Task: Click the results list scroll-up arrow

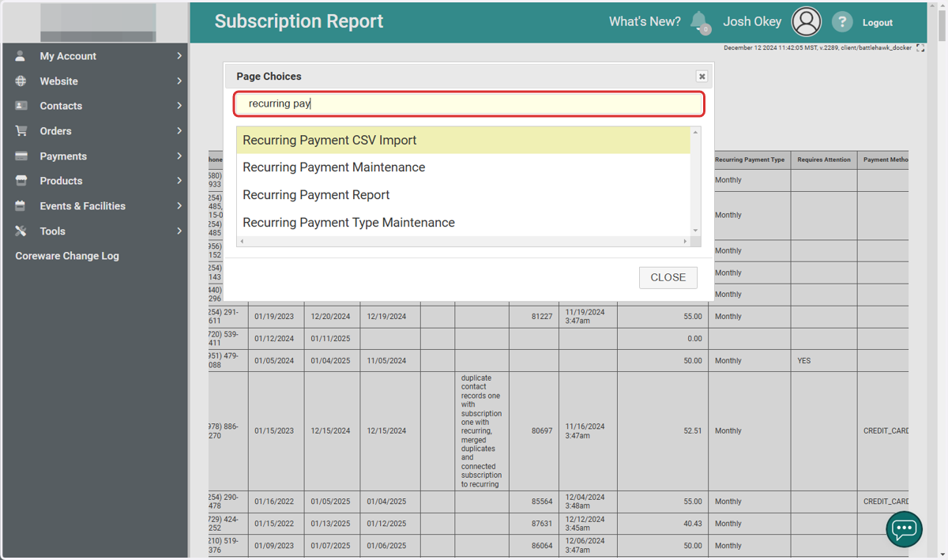Action: click(696, 132)
